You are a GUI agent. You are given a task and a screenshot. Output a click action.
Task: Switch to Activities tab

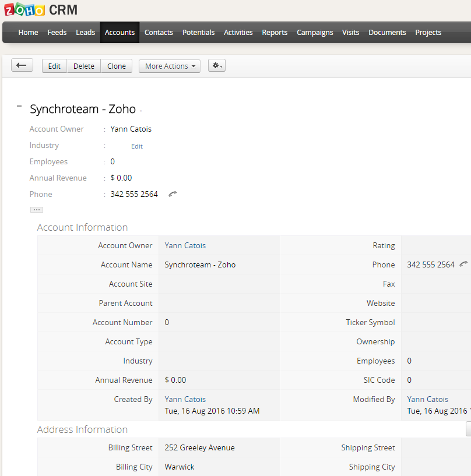coord(238,33)
